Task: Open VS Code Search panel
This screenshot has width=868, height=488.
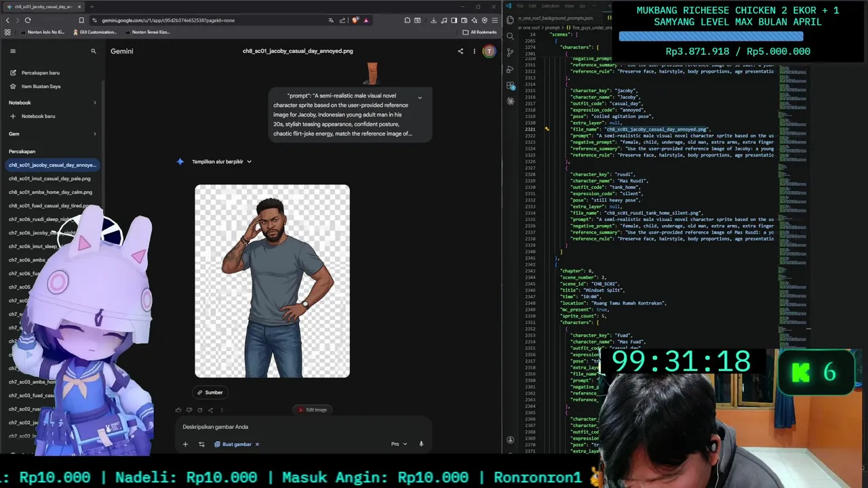Action: [x=511, y=36]
